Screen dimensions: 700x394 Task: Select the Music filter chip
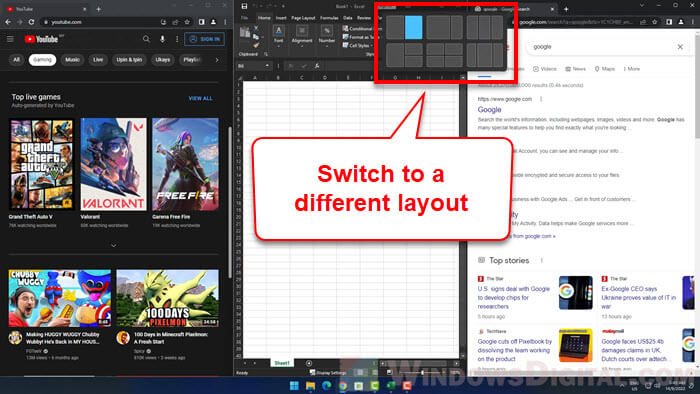(x=72, y=60)
